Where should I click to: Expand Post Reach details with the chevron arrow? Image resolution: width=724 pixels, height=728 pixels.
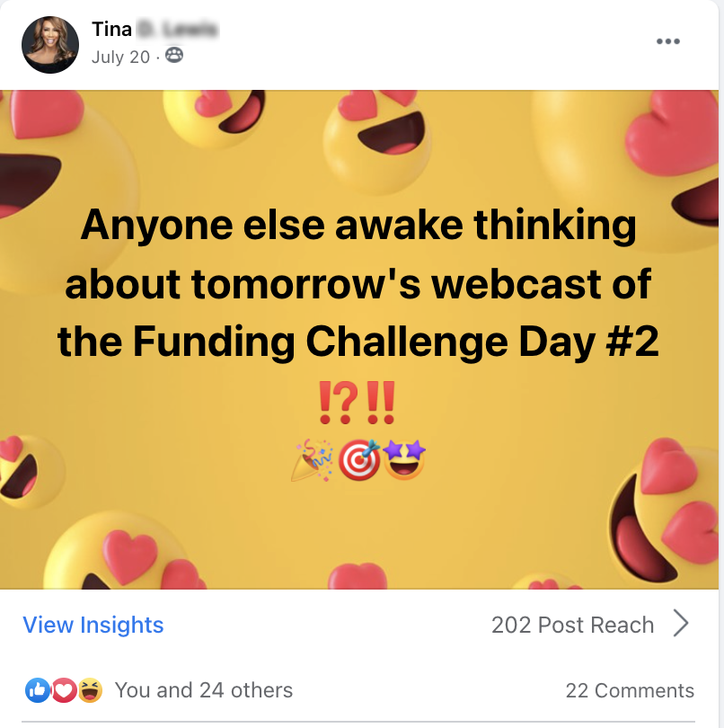(681, 625)
